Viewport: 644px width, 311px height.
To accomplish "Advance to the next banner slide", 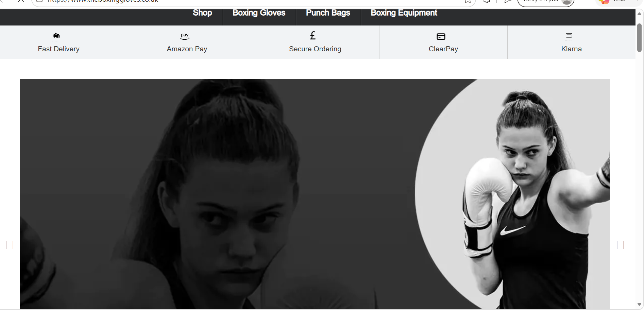I will coord(621,245).
